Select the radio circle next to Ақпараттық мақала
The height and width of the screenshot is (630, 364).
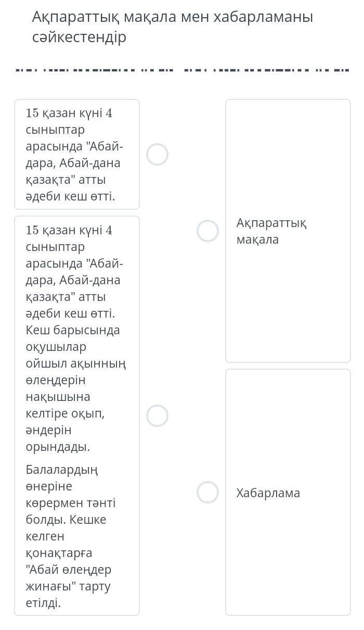click(x=207, y=231)
